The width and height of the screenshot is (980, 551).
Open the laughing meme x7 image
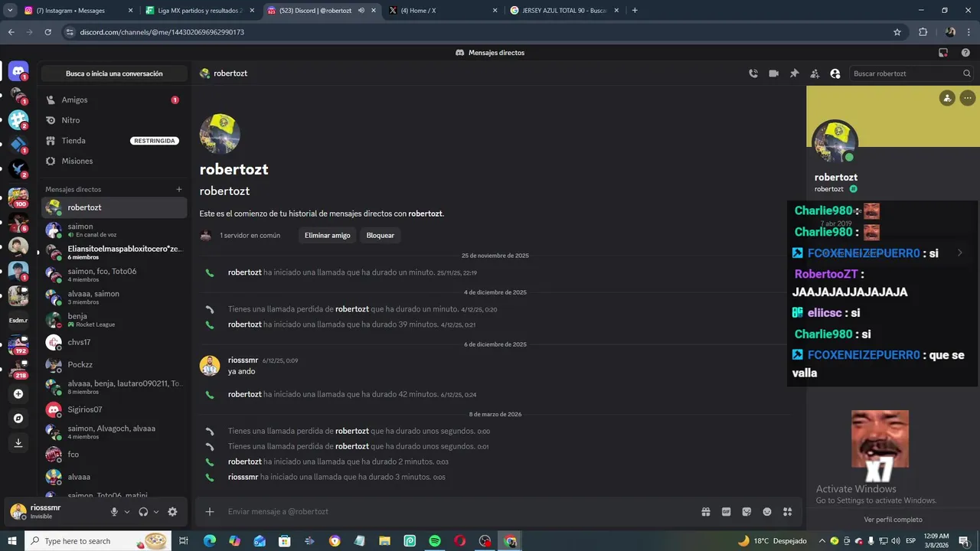(880, 446)
